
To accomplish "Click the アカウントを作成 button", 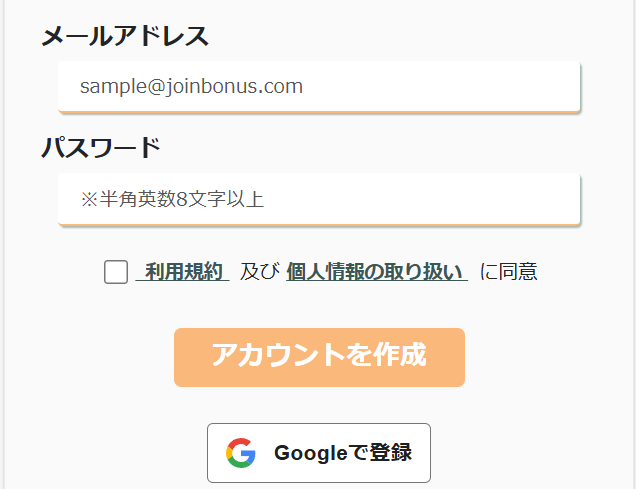I will coord(319,357).
